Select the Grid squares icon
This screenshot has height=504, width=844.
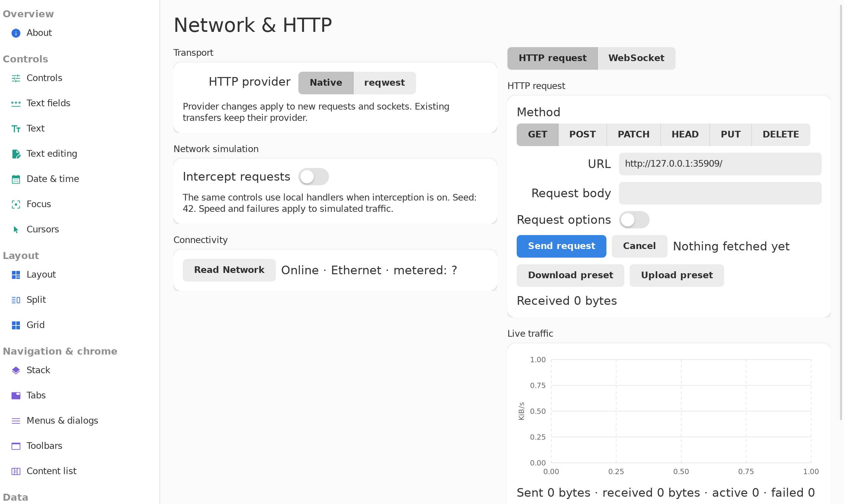pyautogui.click(x=16, y=325)
